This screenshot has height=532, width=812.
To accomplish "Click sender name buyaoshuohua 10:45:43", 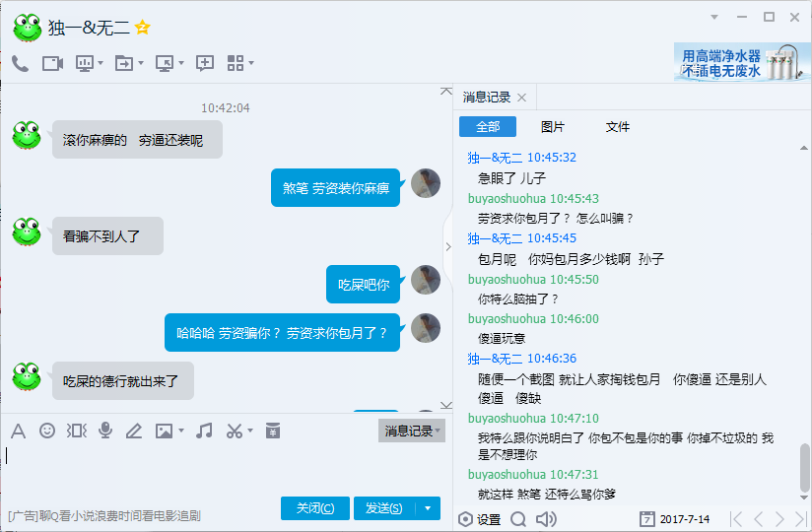I will (533, 199).
